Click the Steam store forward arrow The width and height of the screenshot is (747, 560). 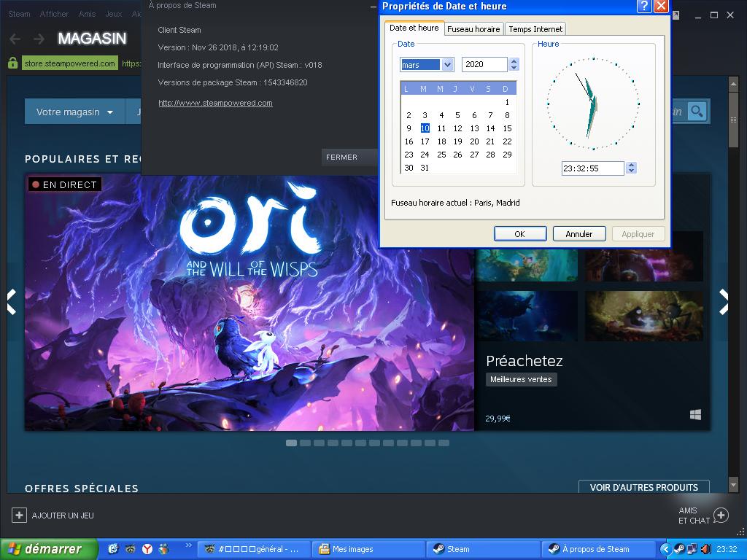click(39, 39)
